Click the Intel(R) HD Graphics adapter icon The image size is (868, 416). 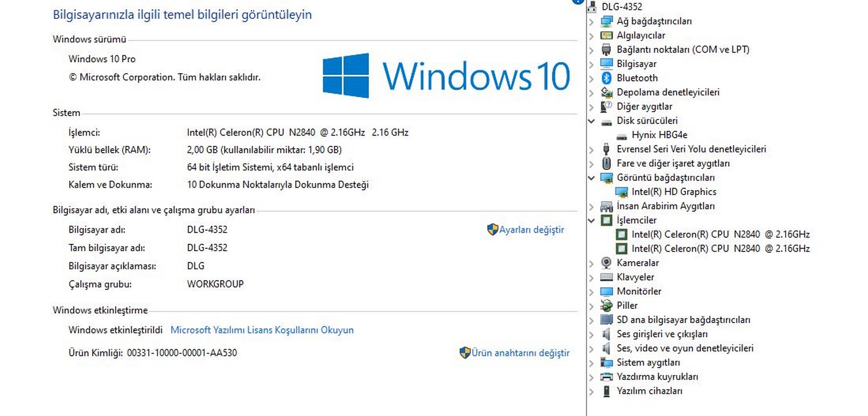[621, 192]
